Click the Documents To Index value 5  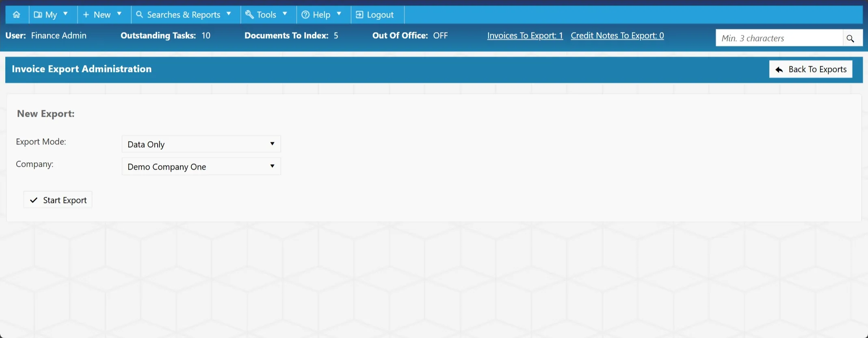(336, 35)
